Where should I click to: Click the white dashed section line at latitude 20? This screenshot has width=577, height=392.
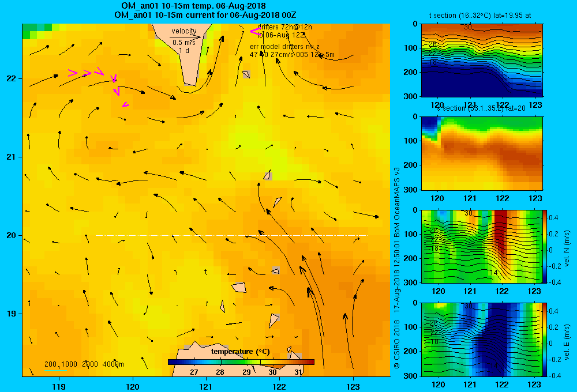[x=231, y=235]
